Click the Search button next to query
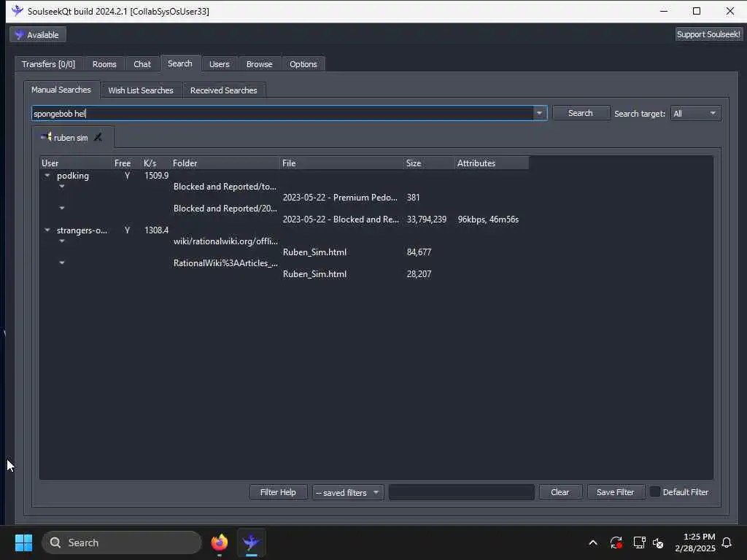The image size is (747, 560). click(x=580, y=113)
